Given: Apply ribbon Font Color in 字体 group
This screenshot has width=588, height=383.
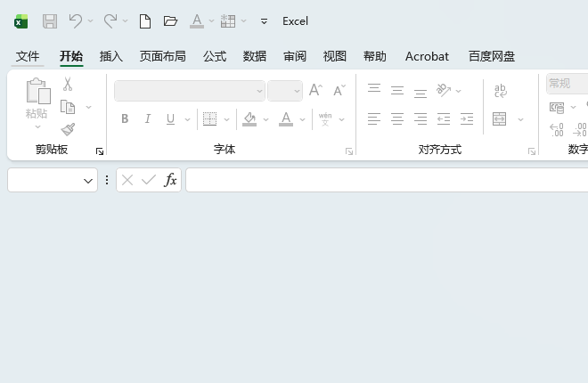Looking at the screenshot, I should pos(286,119).
